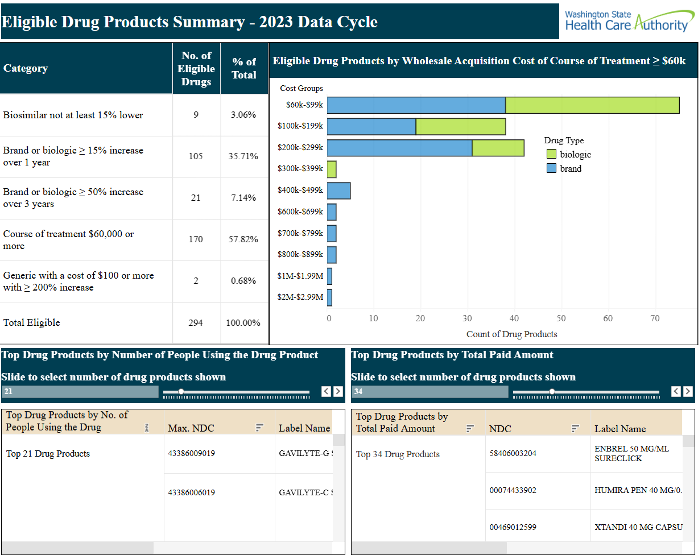Sort the Top Drug Products by Total Paid Amount column
700x555 pixels.
[470, 428]
